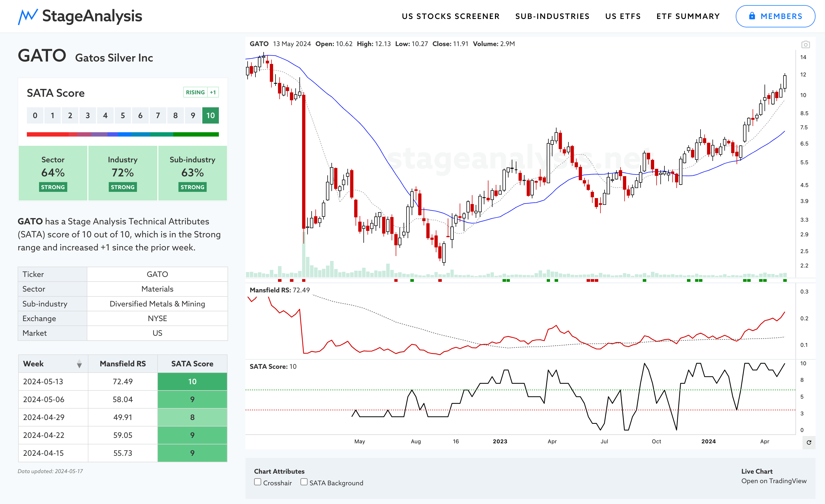Click the Sub-industry 63% strong tile

(x=193, y=173)
